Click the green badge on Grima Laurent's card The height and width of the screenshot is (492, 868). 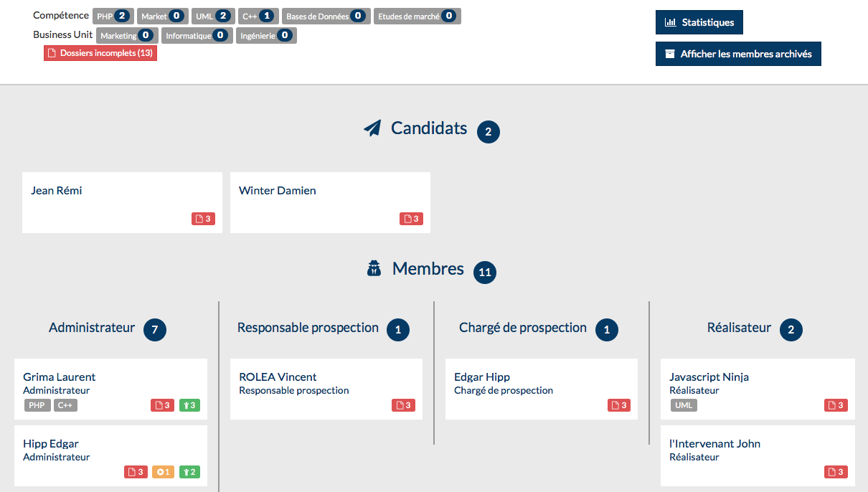click(189, 405)
